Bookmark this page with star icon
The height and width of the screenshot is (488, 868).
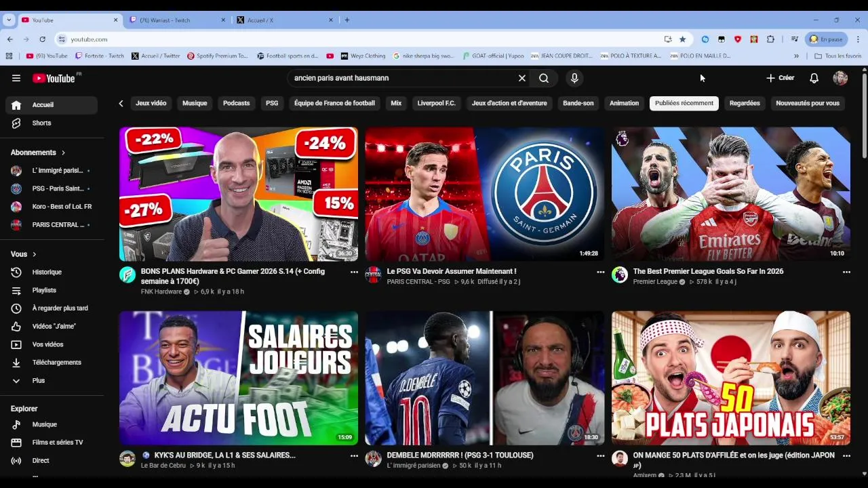[683, 39]
